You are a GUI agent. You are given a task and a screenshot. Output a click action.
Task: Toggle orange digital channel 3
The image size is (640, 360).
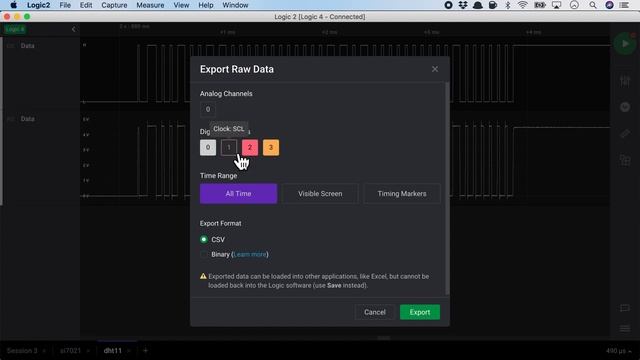[x=271, y=147]
